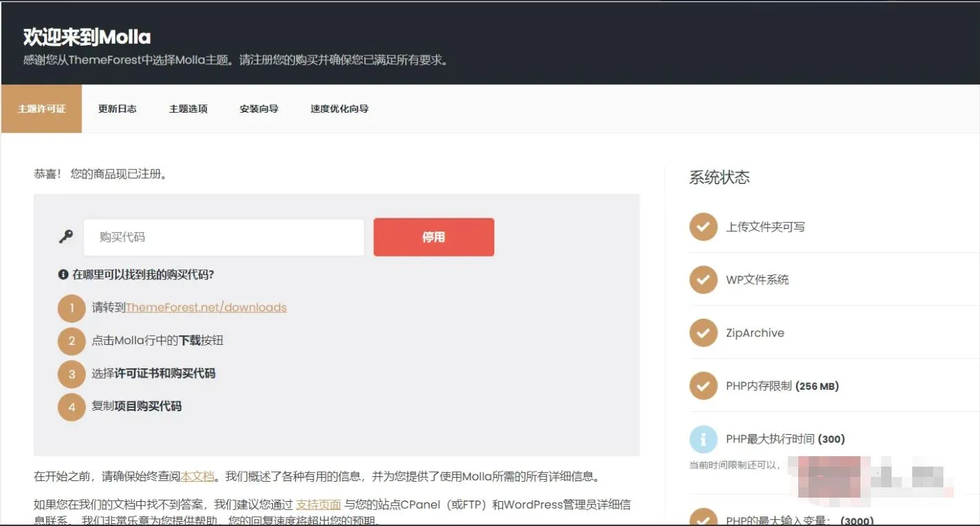Go to the 安装向导 tab

click(x=259, y=109)
